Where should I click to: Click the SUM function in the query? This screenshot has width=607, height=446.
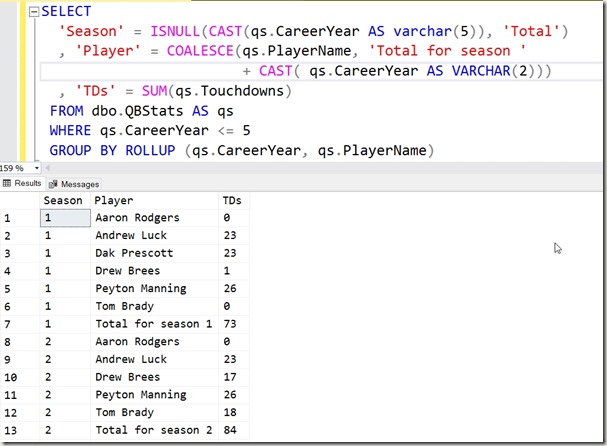(154, 91)
